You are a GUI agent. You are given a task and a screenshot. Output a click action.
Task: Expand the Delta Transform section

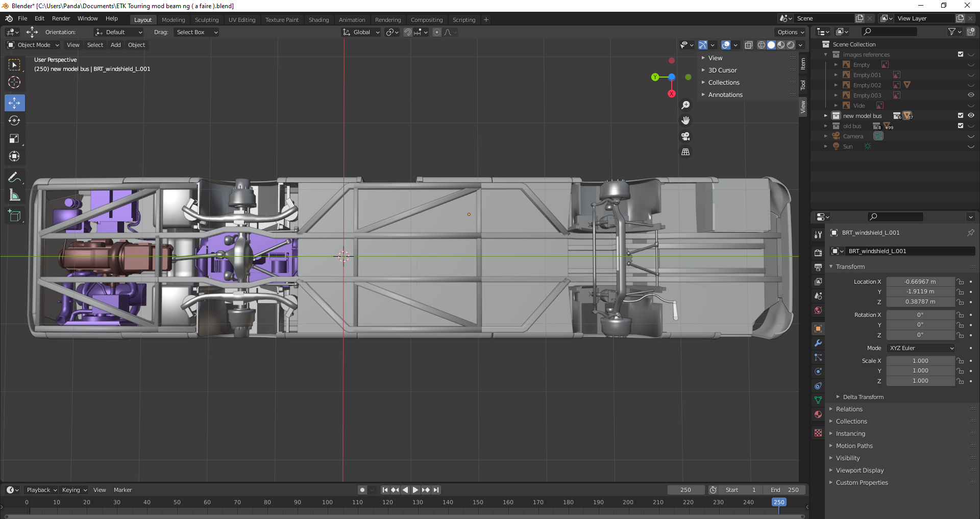[863, 397]
